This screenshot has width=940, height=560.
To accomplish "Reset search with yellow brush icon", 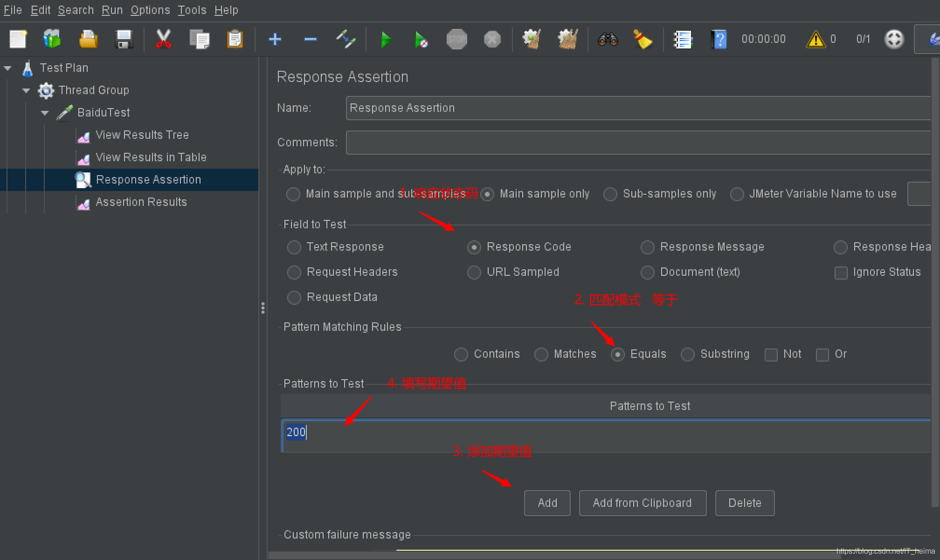I will [x=643, y=39].
